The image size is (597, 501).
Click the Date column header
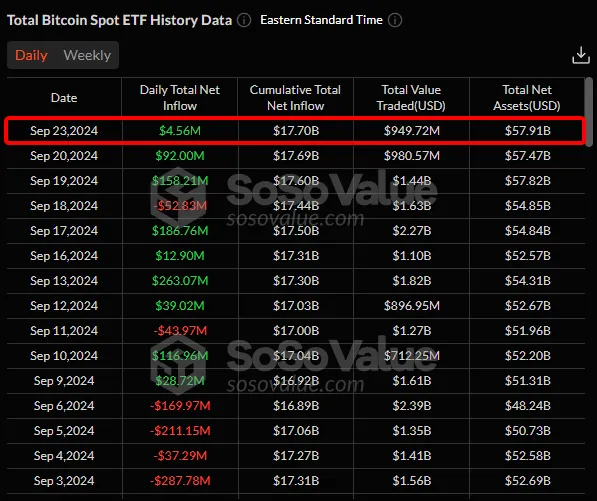pyautogui.click(x=64, y=98)
